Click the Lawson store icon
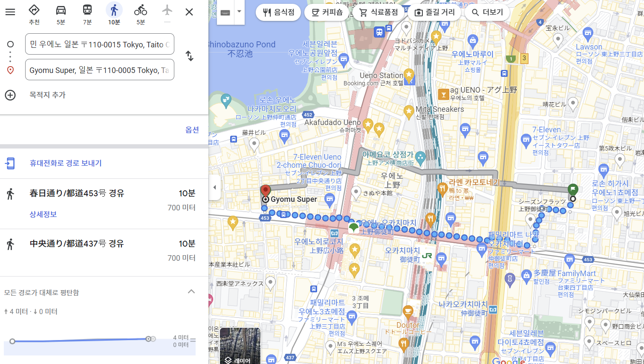644x364 pixels. [588, 33]
